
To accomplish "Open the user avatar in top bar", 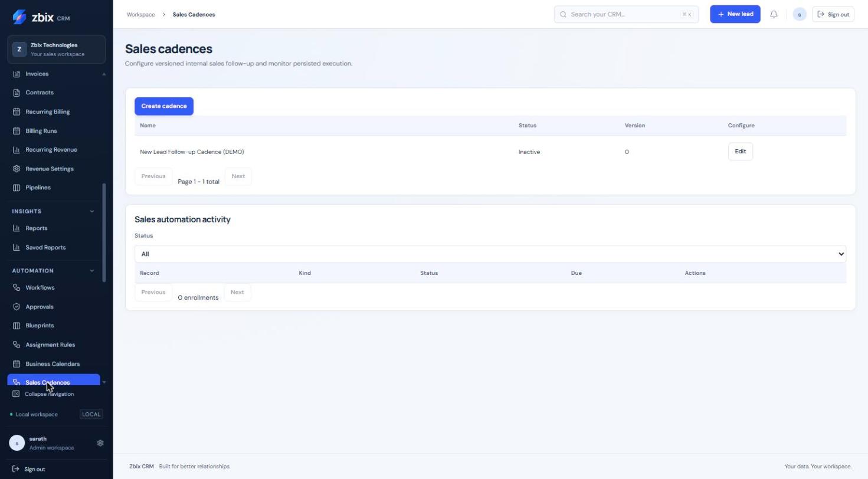I will pos(800,14).
